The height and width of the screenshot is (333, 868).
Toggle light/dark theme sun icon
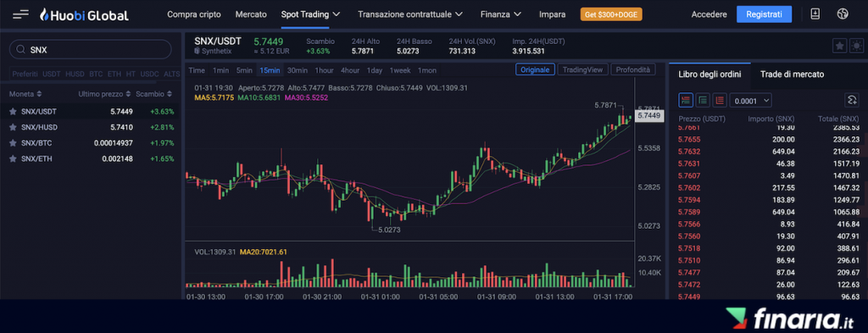click(x=856, y=46)
